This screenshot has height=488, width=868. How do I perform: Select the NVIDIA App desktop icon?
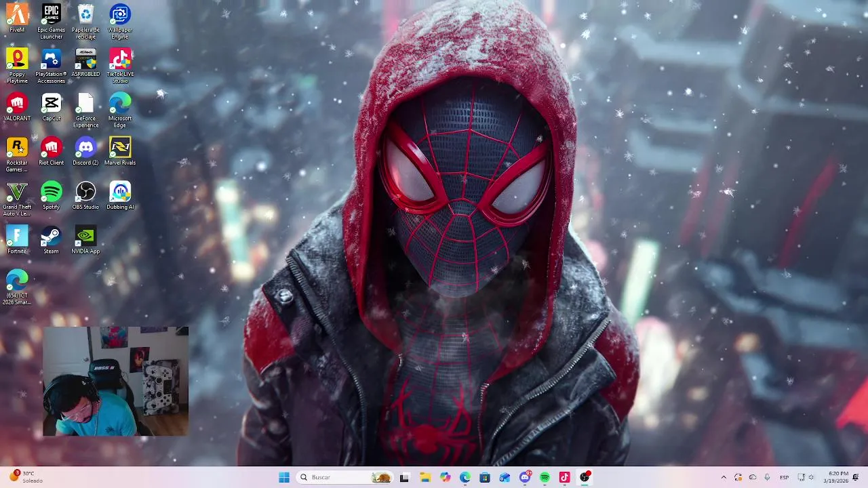pyautogui.click(x=85, y=239)
